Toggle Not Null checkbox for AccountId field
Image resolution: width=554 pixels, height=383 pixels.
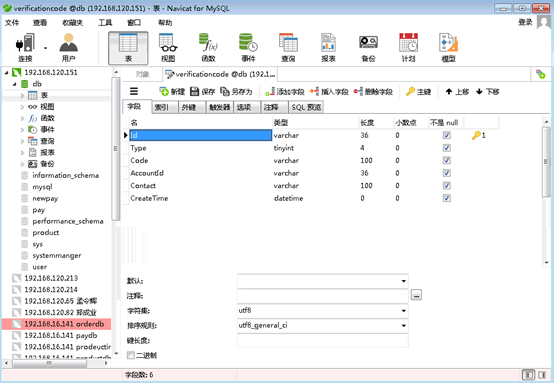point(447,173)
